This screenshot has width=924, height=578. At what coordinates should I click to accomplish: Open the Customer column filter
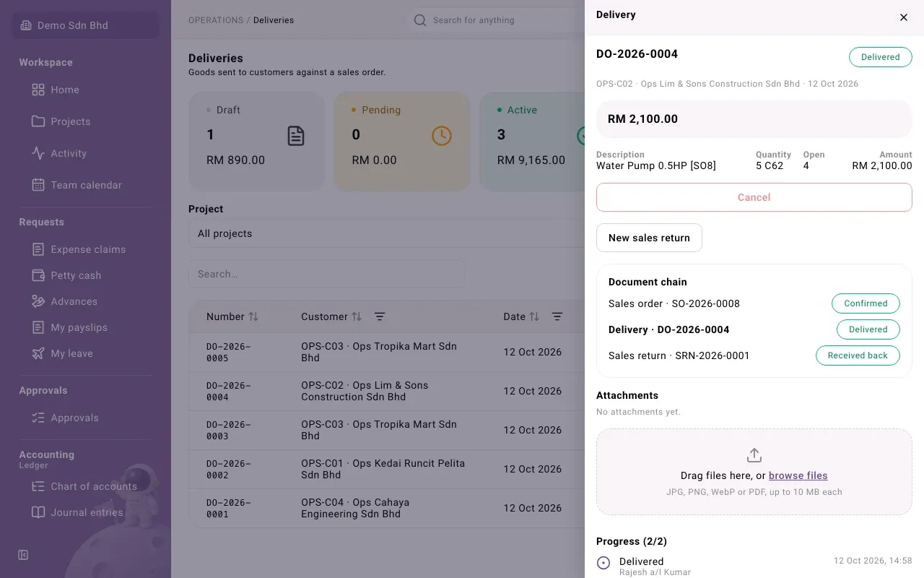pyautogui.click(x=380, y=316)
